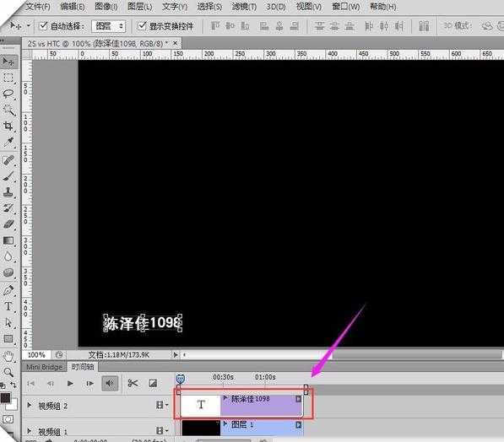
Task: Click the 100% zoom level field
Action: coord(36,354)
